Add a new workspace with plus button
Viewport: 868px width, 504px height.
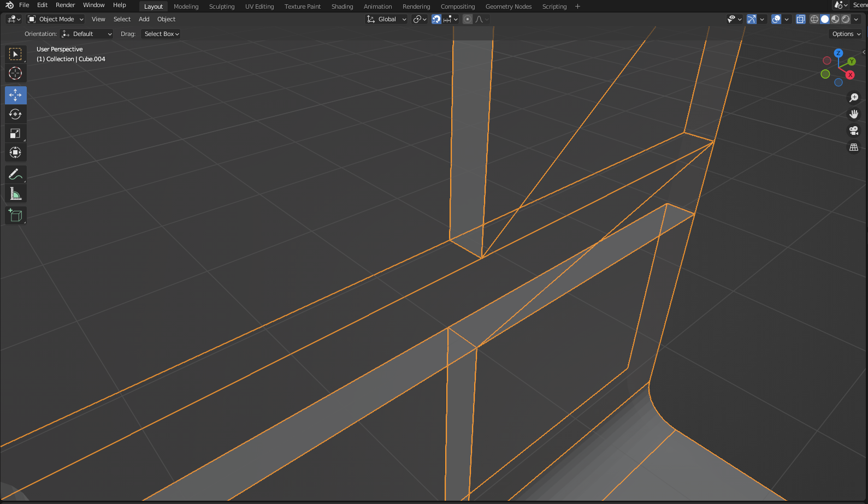577,7
